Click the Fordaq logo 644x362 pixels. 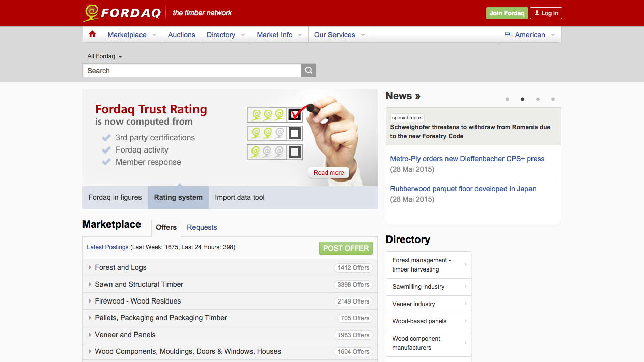(122, 13)
